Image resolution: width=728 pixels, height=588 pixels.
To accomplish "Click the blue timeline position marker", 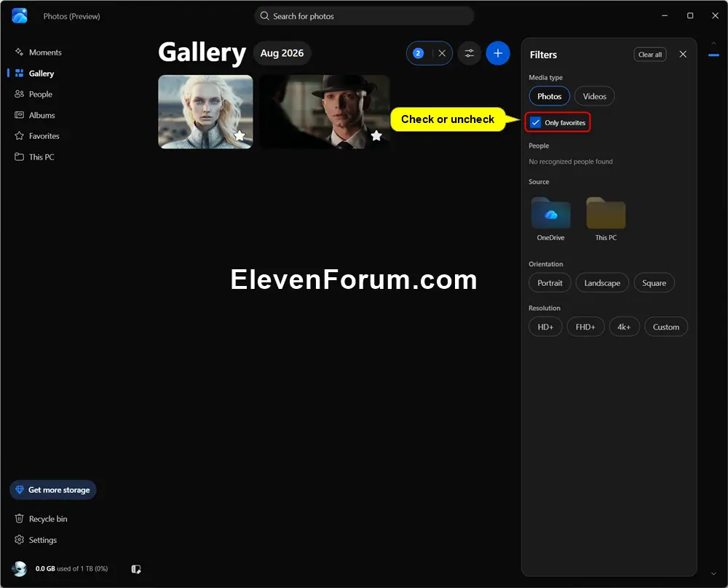I will pyautogui.click(x=713, y=55).
